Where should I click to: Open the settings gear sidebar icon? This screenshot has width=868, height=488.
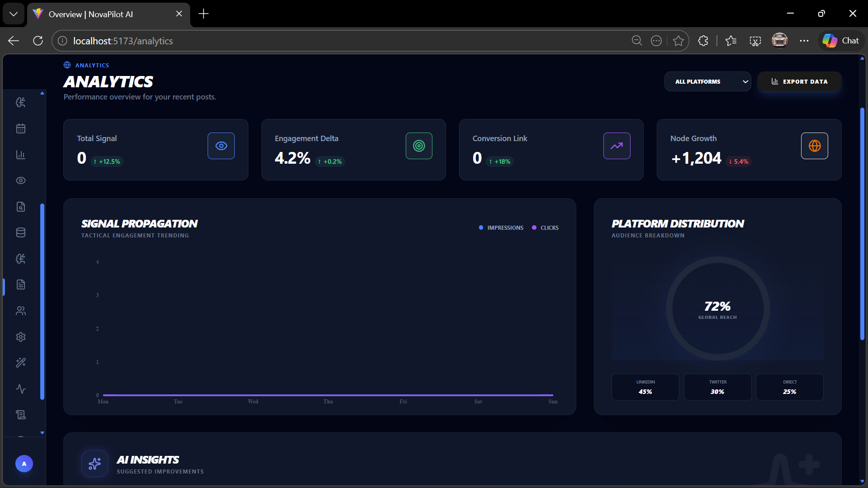point(21,337)
